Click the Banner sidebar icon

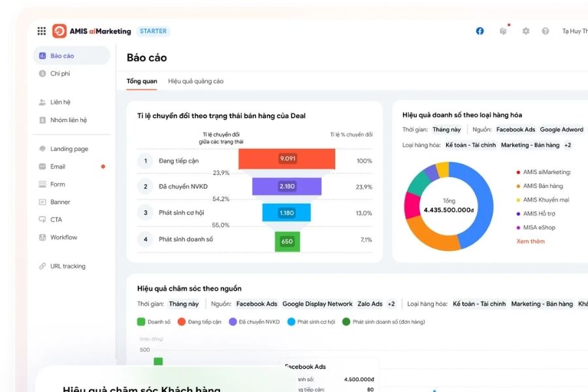[x=42, y=202]
